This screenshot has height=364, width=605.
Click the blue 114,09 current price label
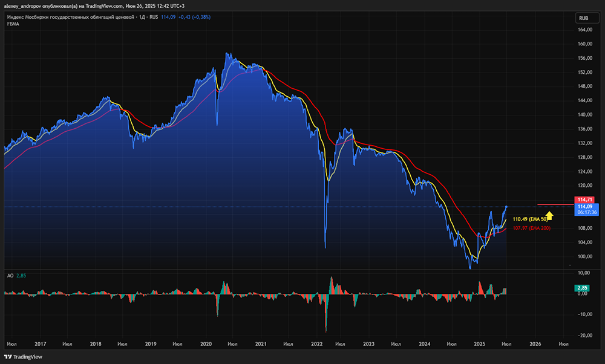[586, 209]
